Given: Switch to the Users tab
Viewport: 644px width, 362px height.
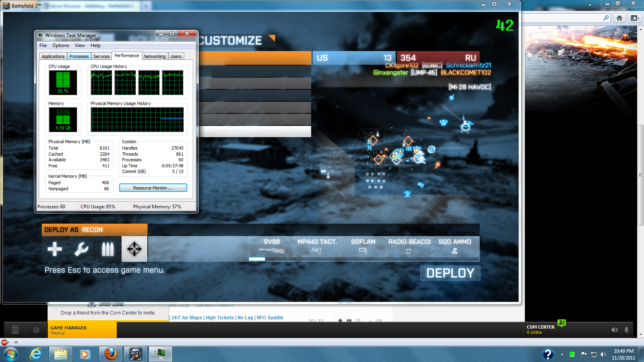Looking at the screenshot, I should pyautogui.click(x=176, y=56).
